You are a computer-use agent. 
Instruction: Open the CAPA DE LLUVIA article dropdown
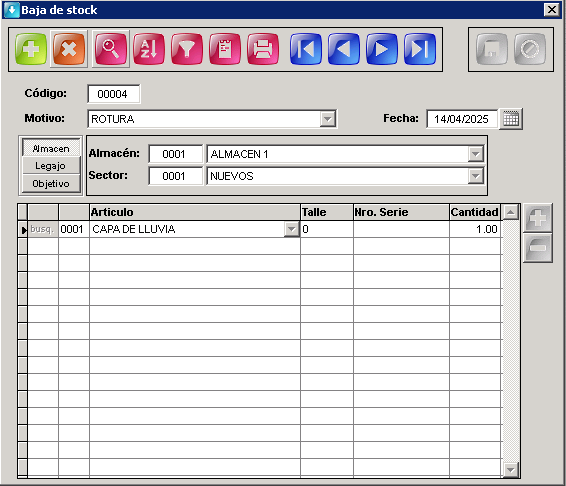pos(291,229)
